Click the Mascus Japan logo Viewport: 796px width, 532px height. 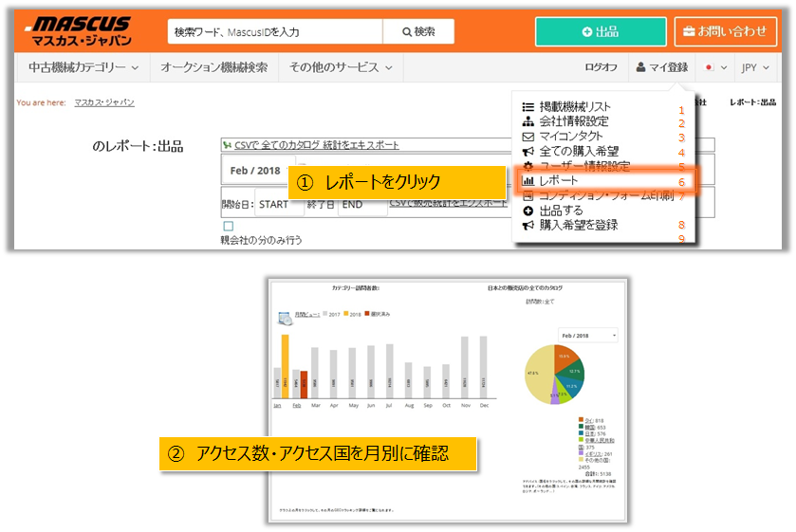coord(80,31)
